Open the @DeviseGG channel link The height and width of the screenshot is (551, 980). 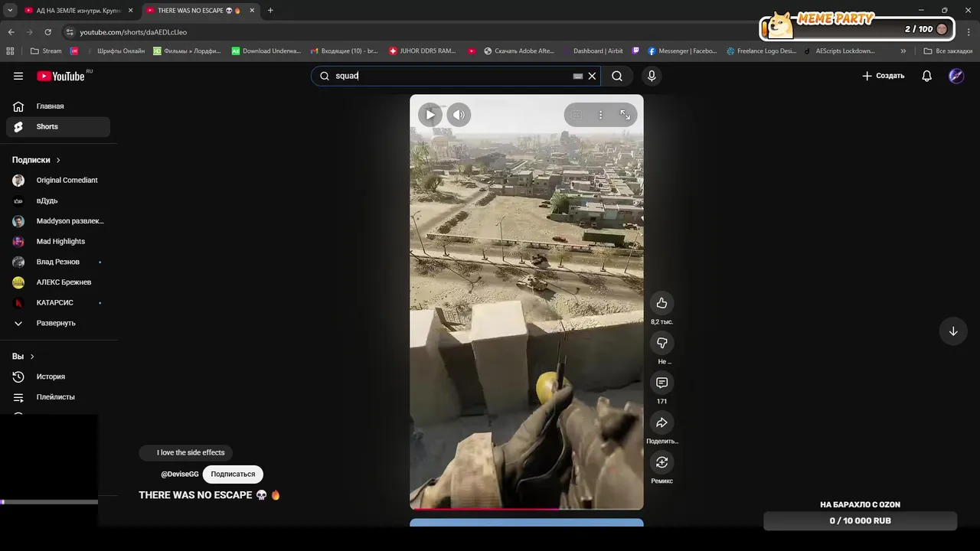[180, 474]
